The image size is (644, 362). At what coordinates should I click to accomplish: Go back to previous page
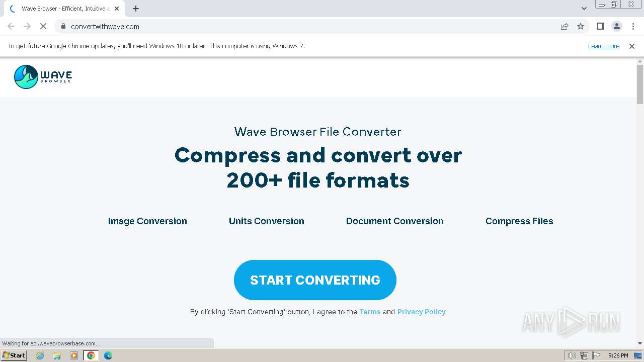point(11,26)
